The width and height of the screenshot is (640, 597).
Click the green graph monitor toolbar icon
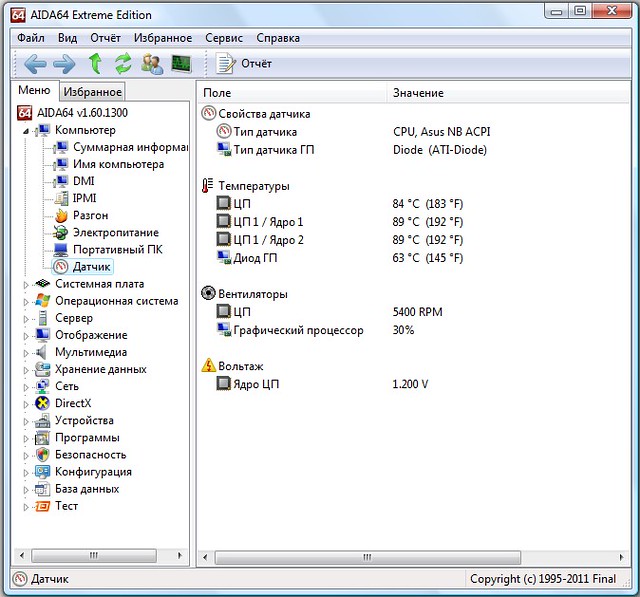click(x=181, y=64)
